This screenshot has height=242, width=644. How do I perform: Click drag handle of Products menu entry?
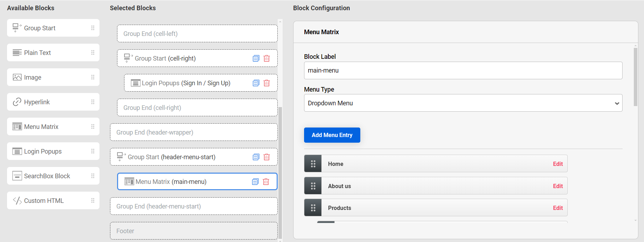[x=313, y=208]
